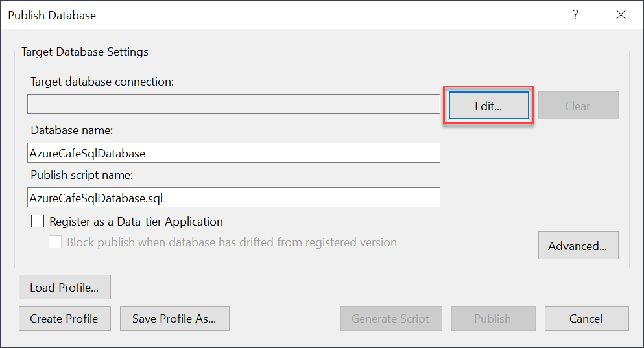Click the 'Database name:' label
The image size is (644, 348).
tap(72, 130)
